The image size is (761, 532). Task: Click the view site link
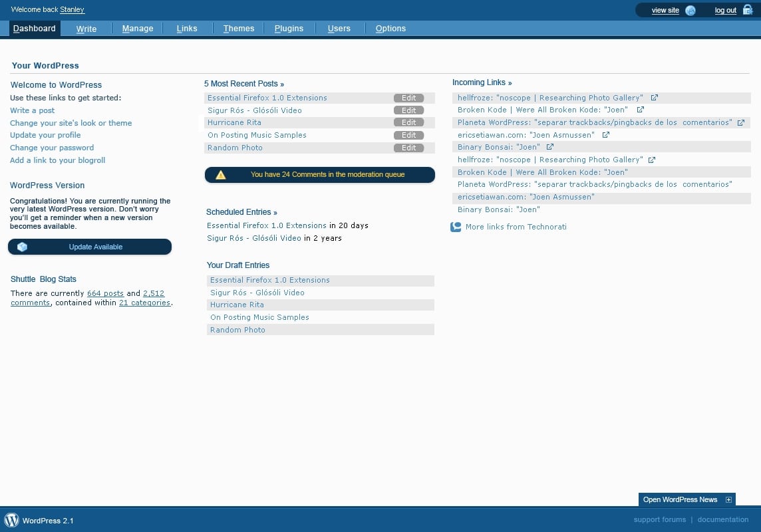tap(665, 10)
